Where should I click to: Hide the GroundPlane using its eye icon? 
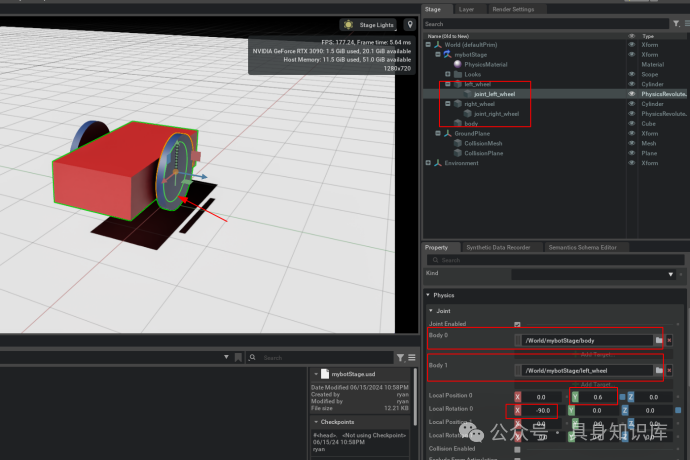point(631,133)
